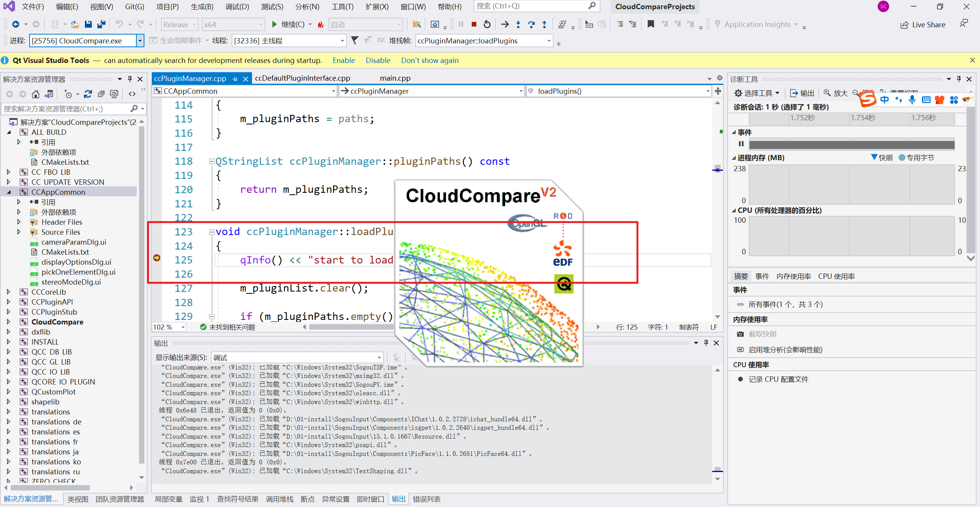The height and width of the screenshot is (507, 980).
Task: Show next statement arrow icon
Action: tap(505, 24)
